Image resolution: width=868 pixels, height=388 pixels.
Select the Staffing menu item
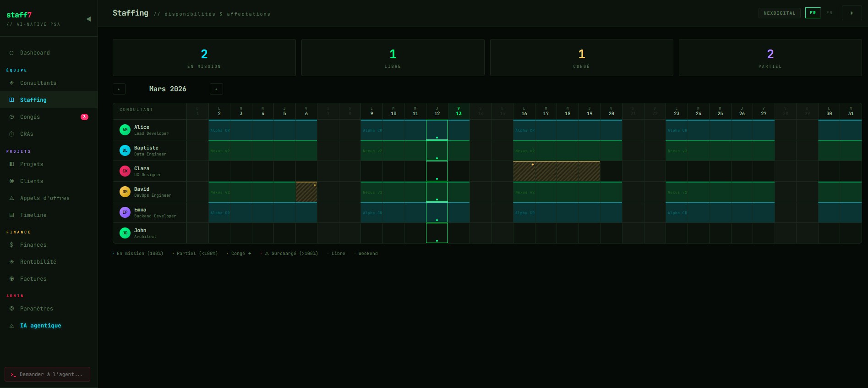point(49,100)
